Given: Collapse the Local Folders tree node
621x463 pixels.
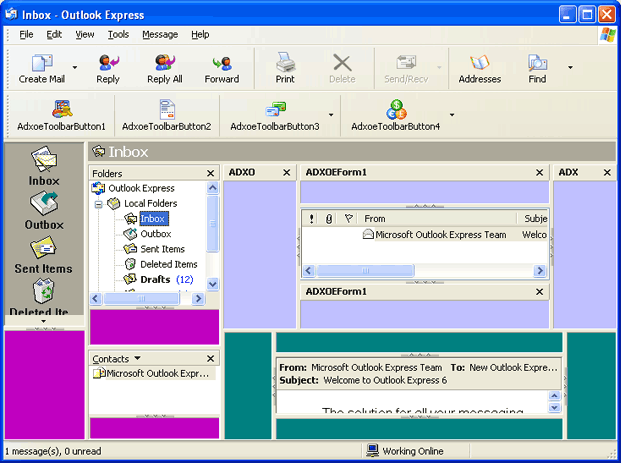Looking at the screenshot, I should tap(99, 204).
